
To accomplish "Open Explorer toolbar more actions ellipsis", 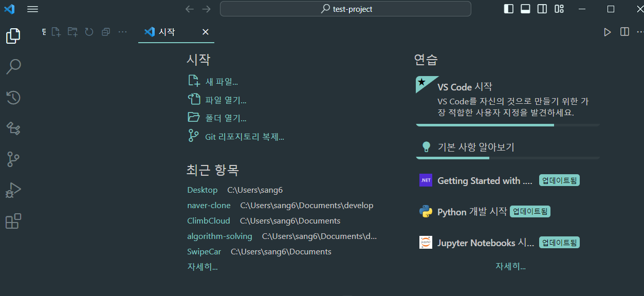I will [x=122, y=32].
